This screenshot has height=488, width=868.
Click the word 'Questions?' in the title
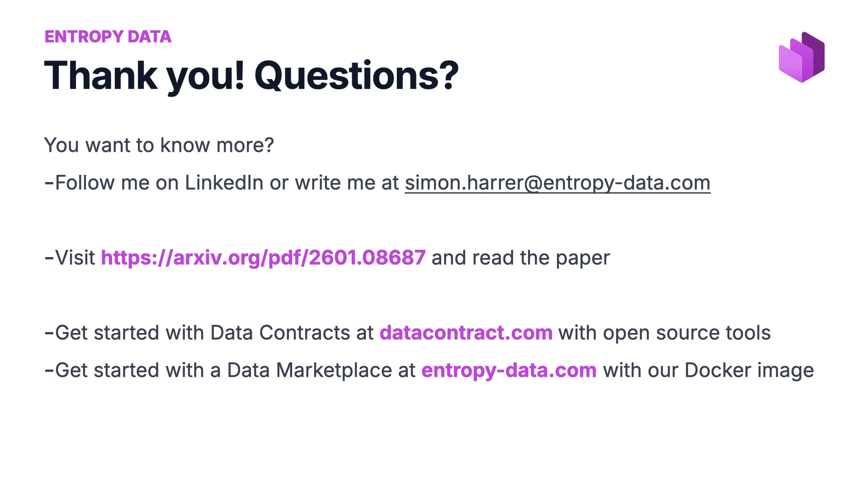[x=356, y=75]
